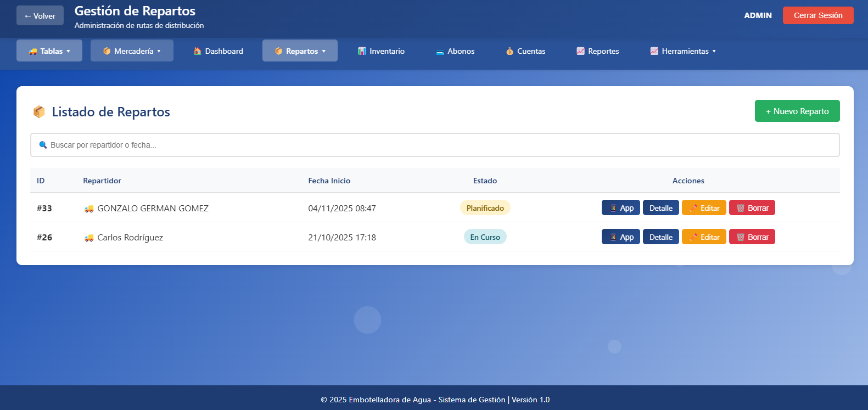Open the Cuentas money bag section
This screenshot has height=410, width=868.
[525, 51]
